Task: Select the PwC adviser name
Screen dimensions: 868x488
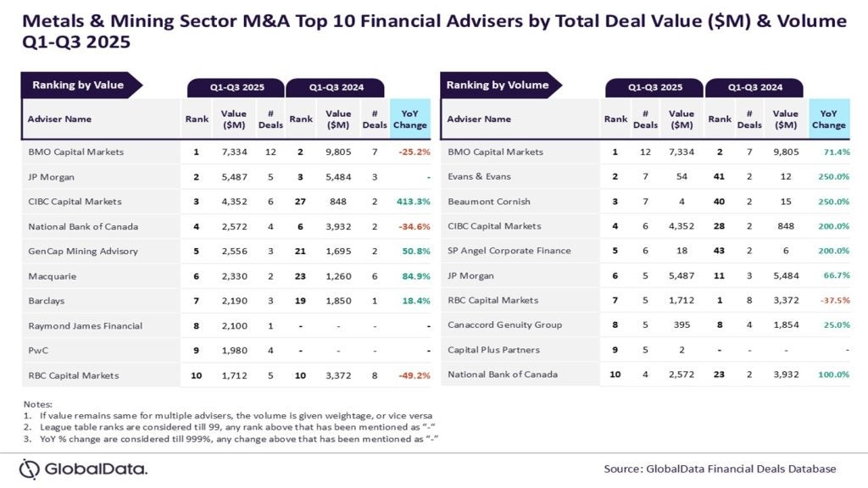Action: tap(39, 351)
